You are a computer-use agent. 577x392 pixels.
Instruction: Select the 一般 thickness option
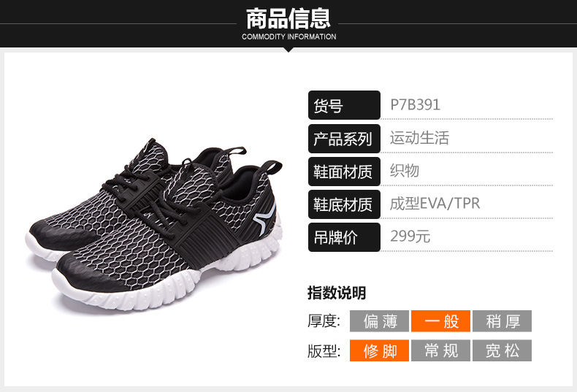[x=440, y=321]
